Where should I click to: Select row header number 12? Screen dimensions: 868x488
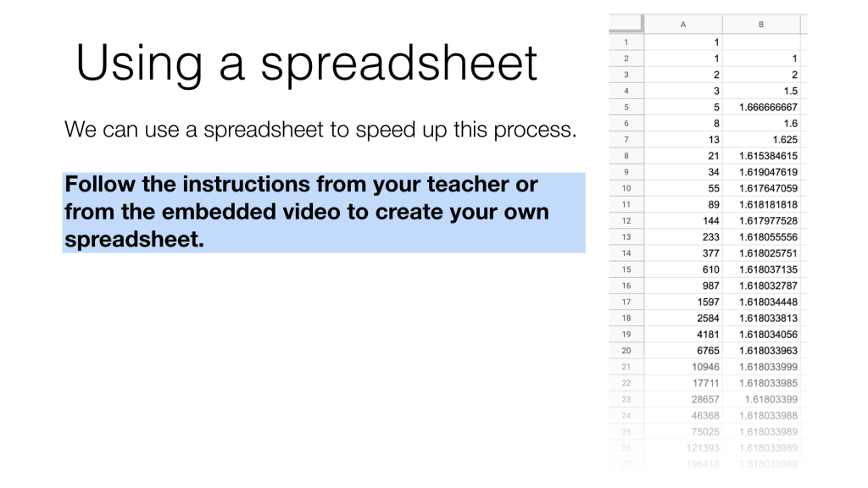[x=626, y=221]
